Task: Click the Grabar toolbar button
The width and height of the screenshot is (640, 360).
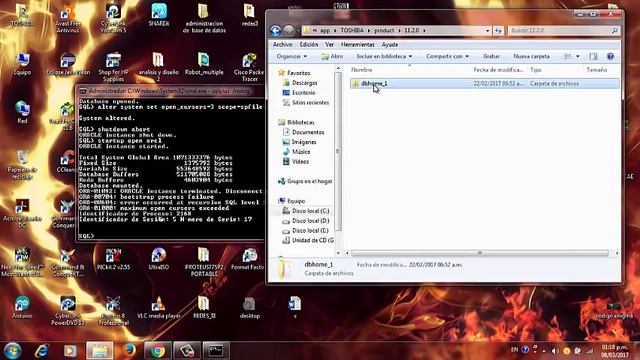Action: [491, 56]
